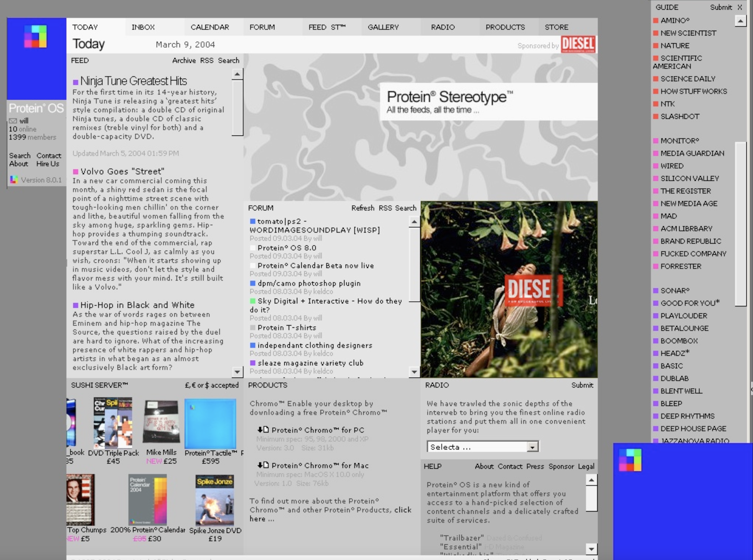753x560 pixels.
Task: Open the FORUM tab
Action: [x=262, y=27]
